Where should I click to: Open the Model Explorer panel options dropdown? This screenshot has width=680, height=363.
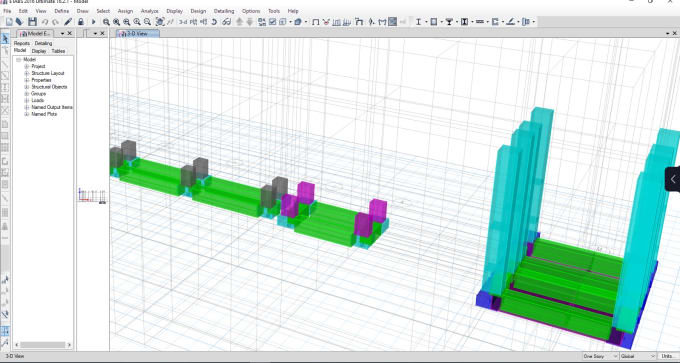pos(62,33)
